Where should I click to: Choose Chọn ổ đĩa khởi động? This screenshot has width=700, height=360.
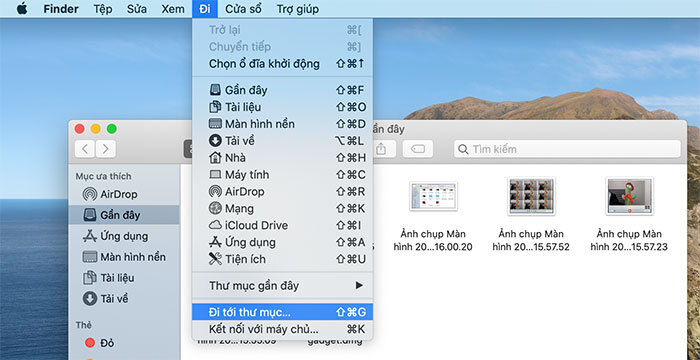click(282, 64)
